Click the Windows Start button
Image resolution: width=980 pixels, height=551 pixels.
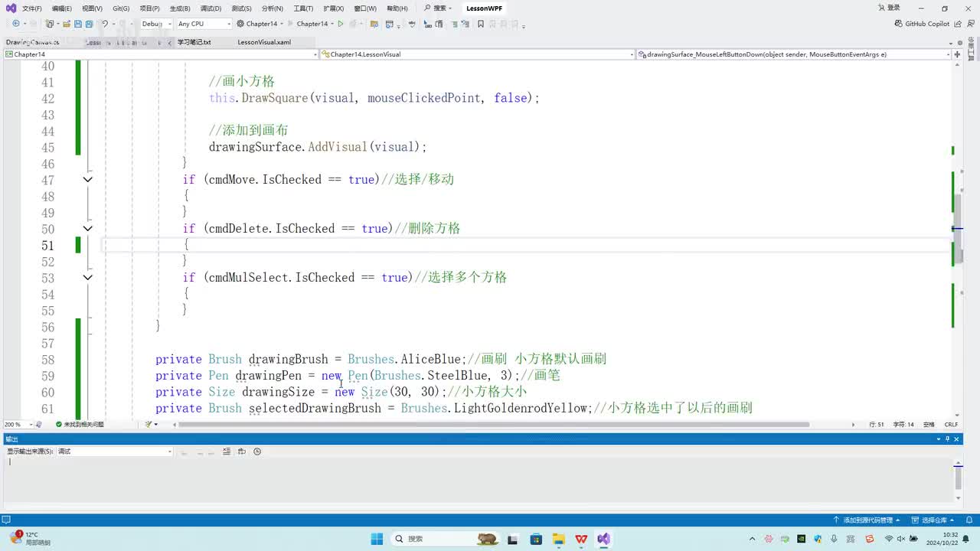[x=377, y=539]
